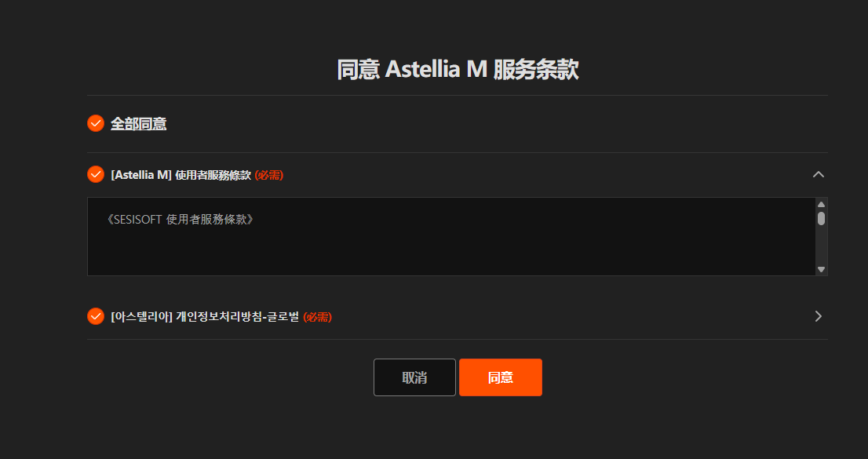The image size is (868, 459).
Task: Expand the 개인정보처리방침-글로벌 section arrow
Action: click(819, 316)
